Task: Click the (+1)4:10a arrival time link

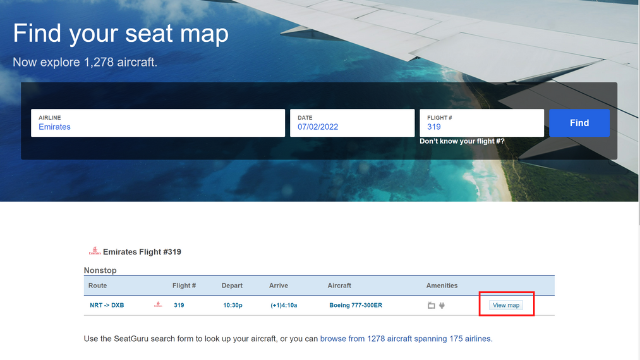Action: pos(284,305)
